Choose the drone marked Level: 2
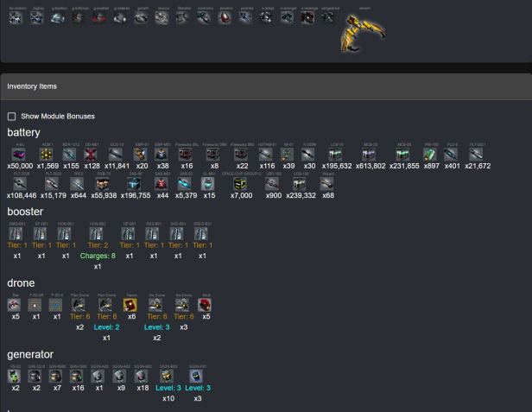Viewport: 532px width, 412px height. 104,304
